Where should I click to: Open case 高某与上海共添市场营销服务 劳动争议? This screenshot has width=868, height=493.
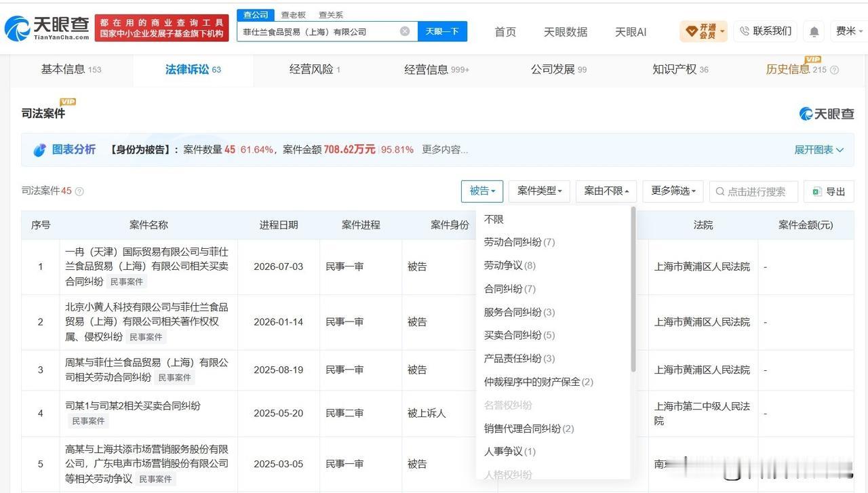click(147, 464)
